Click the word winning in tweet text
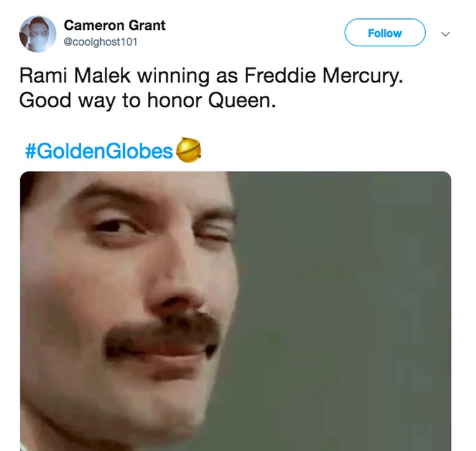This screenshot has height=451, width=476. point(173,76)
